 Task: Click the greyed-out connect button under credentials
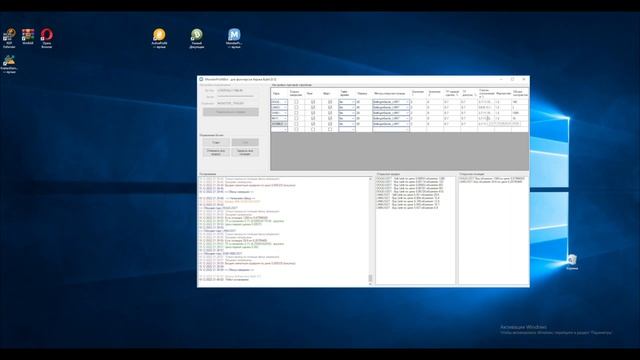231,112
